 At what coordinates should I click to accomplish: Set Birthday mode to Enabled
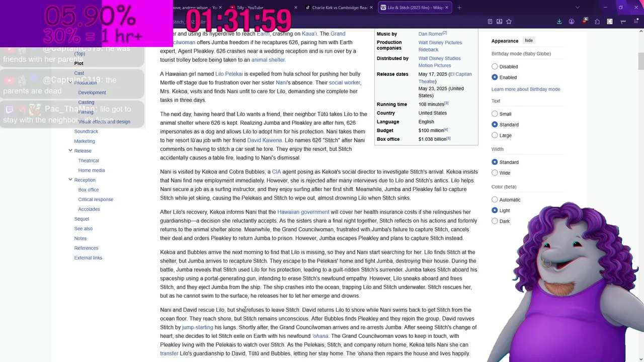pos(495,77)
